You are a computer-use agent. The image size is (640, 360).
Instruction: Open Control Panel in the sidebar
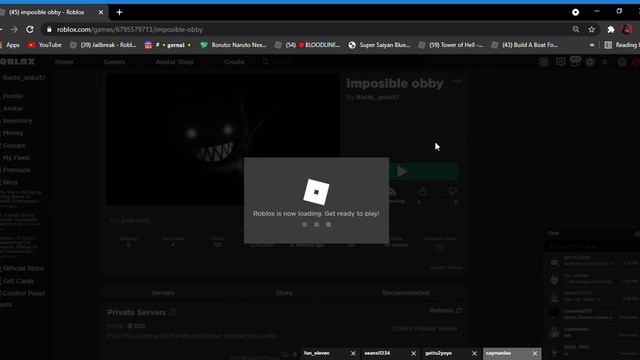point(24,293)
